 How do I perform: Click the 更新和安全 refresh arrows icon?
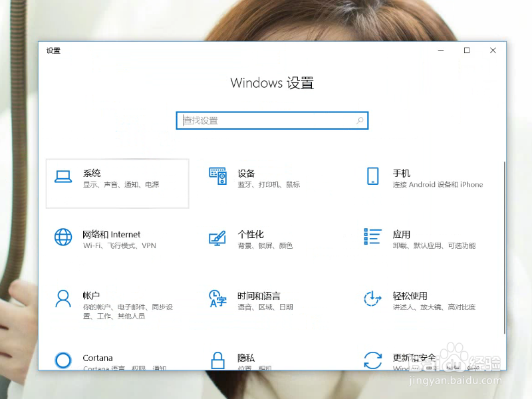tap(372, 360)
